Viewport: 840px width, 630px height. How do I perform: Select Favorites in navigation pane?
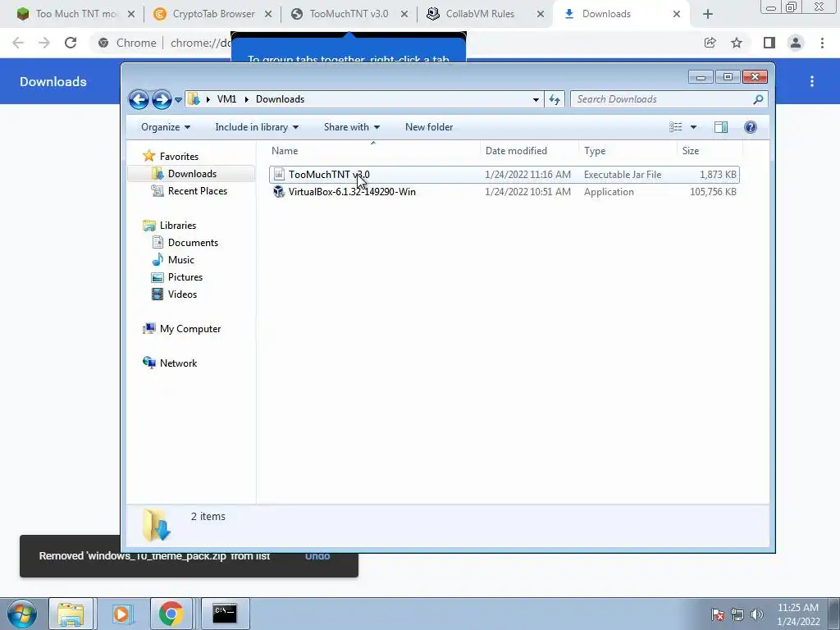click(x=179, y=157)
